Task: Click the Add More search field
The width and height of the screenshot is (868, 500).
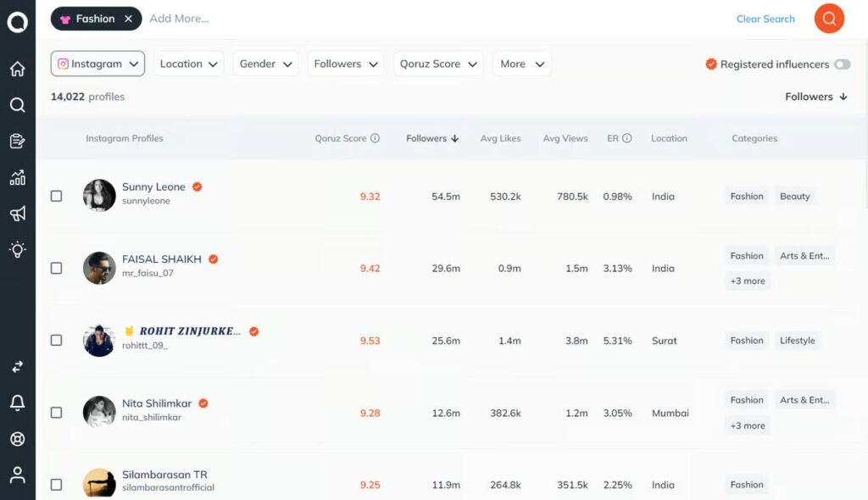Action: coord(179,19)
